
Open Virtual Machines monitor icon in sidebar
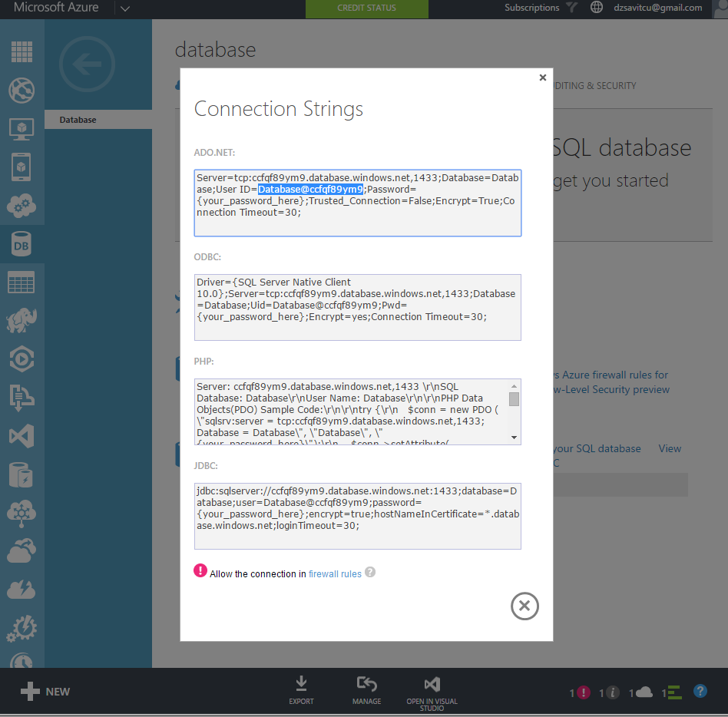pyautogui.click(x=22, y=129)
